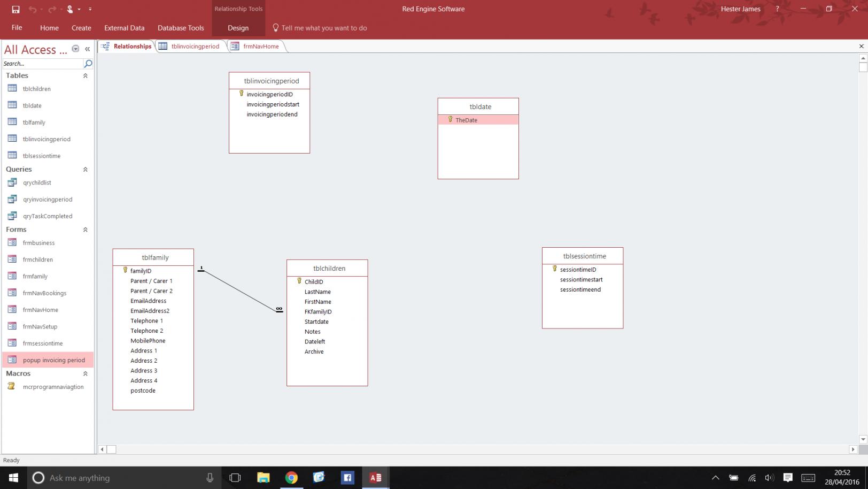Image resolution: width=868 pixels, height=489 pixels.
Task: Select frmNavBookings form icon
Action: pyautogui.click(x=12, y=293)
